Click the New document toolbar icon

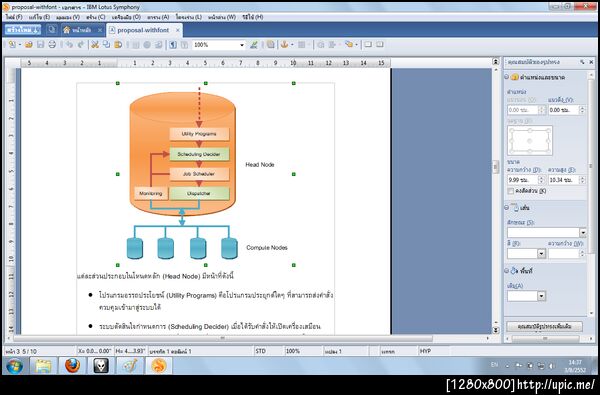click(x=12, y=45)
